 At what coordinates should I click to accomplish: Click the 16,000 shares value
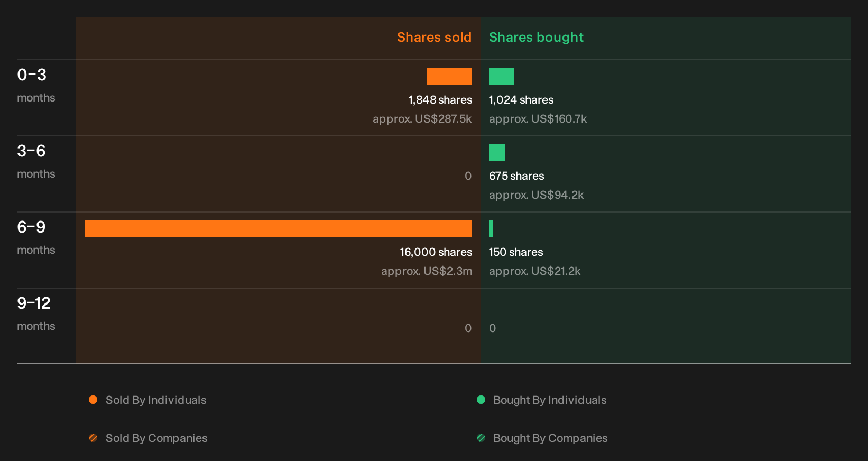pyautogui.click(x=436, y=252)
